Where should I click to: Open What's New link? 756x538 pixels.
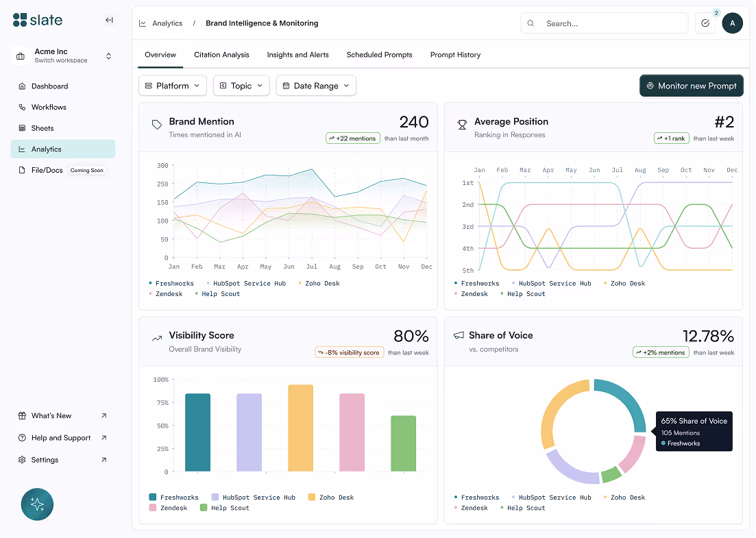tap(62, 415)
